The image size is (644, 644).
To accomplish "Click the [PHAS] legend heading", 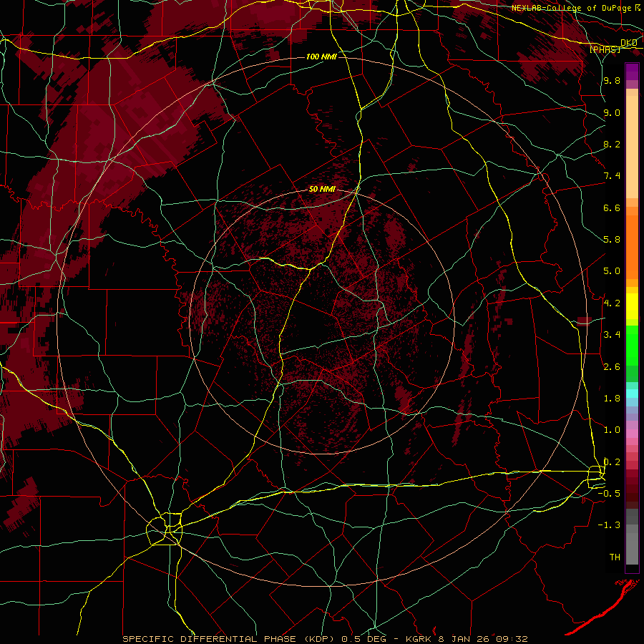I will tap(605, 49).
